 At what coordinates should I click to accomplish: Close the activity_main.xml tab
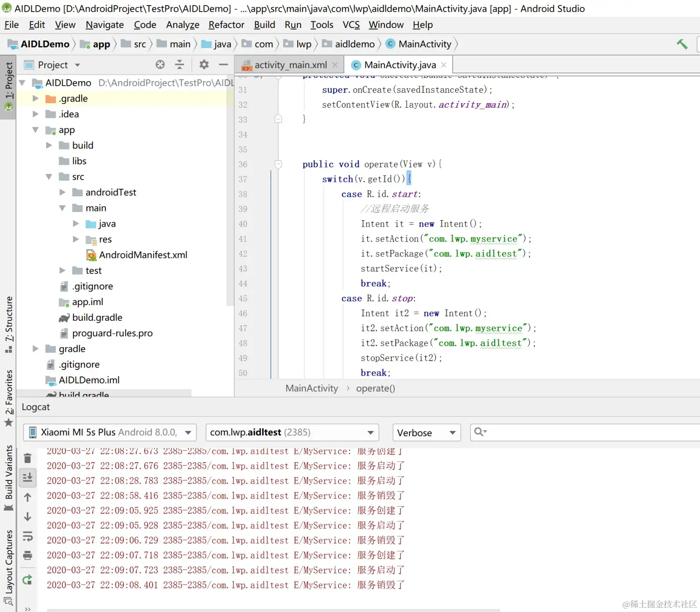tap(335, 65)
